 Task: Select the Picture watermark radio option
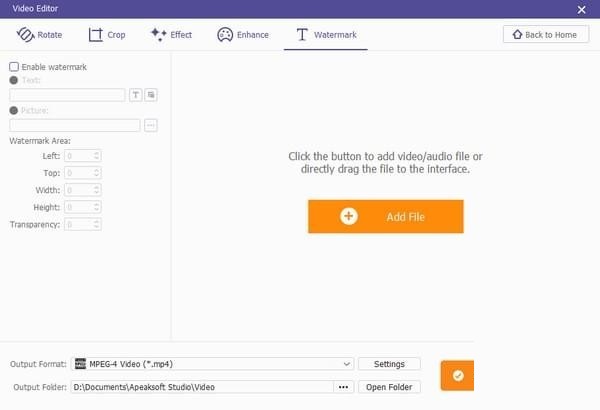[14, 110]
